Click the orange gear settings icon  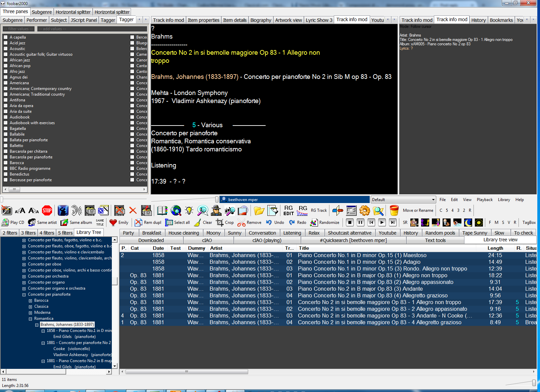tap(364, 210)
